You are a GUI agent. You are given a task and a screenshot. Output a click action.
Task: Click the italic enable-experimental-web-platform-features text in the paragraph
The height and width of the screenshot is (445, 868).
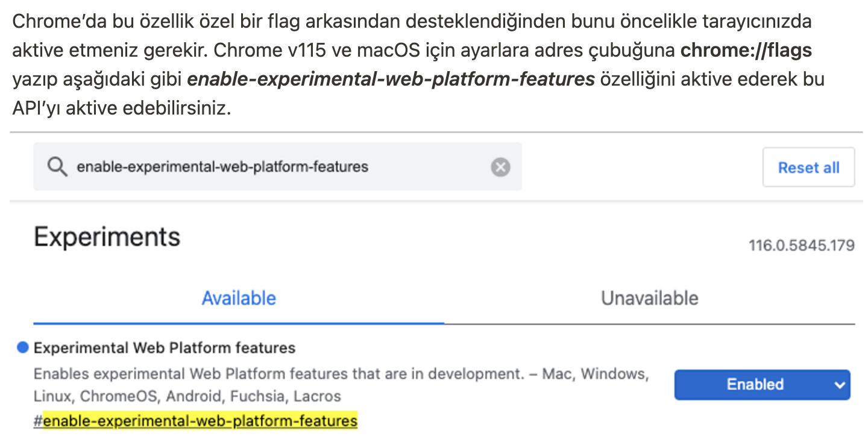391,80
